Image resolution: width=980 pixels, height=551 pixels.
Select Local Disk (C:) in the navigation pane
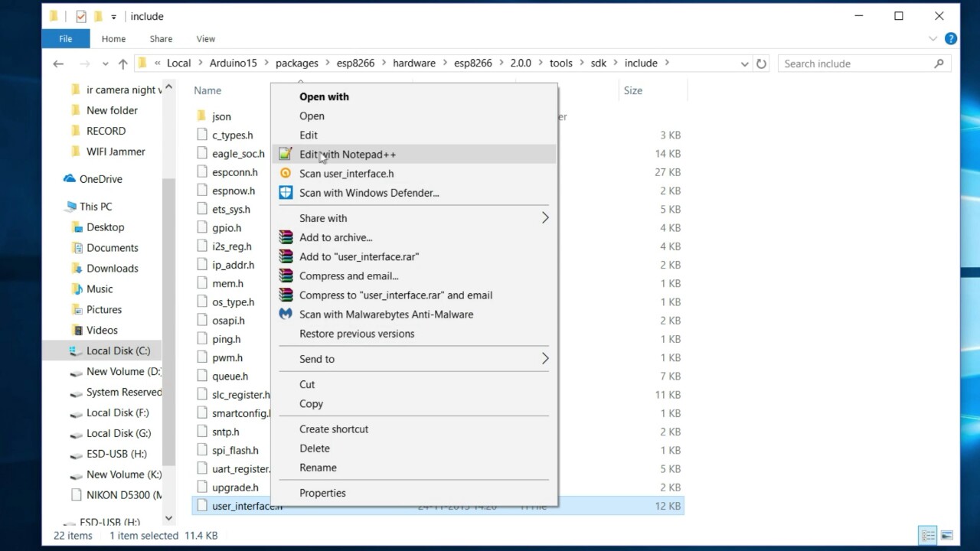(x=118, y=351)
